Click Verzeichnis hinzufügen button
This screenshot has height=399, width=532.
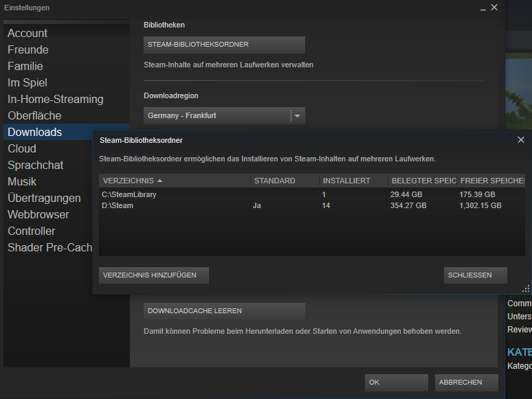point(154,275)
